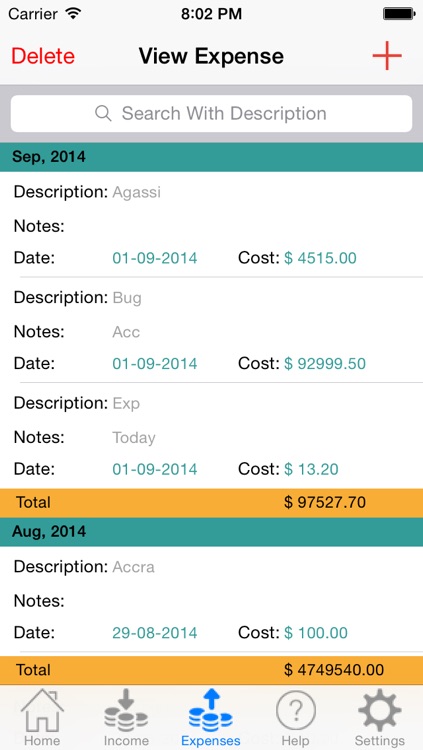Tap the Delete button
423x750 pixels.
[x=43, y=56]
